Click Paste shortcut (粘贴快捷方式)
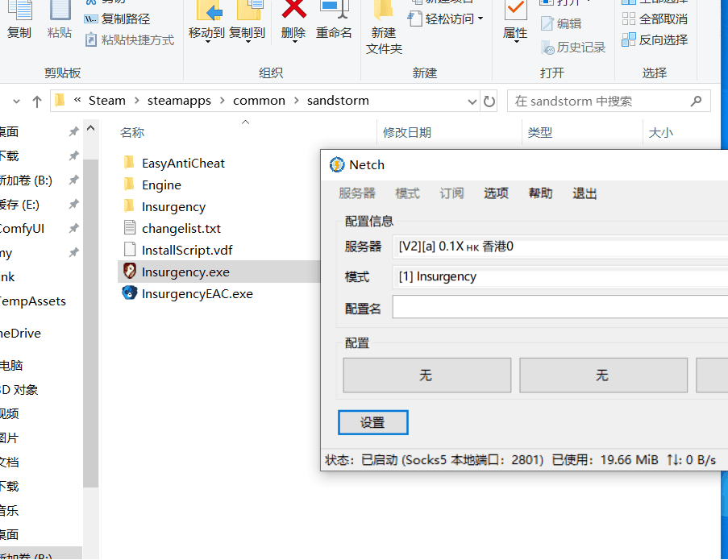Viewport: 728px width, 560px height. (x=130, y=40)
